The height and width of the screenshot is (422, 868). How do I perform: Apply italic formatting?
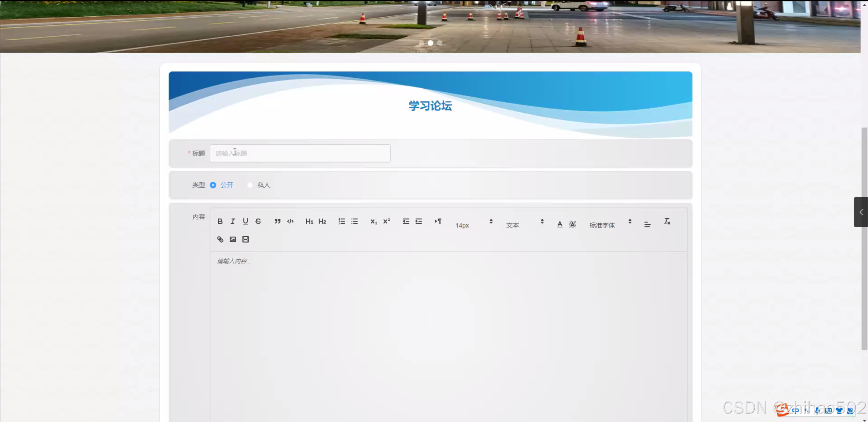coord(232,221)
